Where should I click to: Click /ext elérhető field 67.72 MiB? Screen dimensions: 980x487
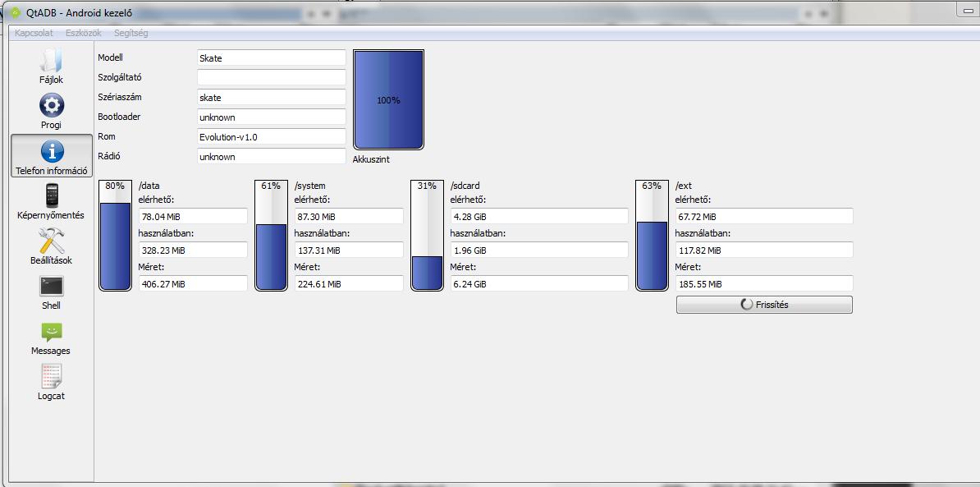(x=764, y=216)
